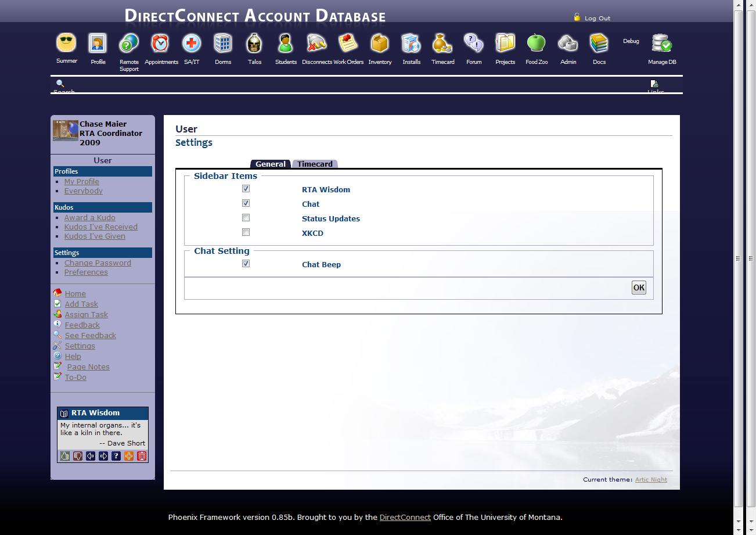The image size is (756, 535).
Task: Click the Add Task link
Action: pyautogui.click(x=81, y=304)
